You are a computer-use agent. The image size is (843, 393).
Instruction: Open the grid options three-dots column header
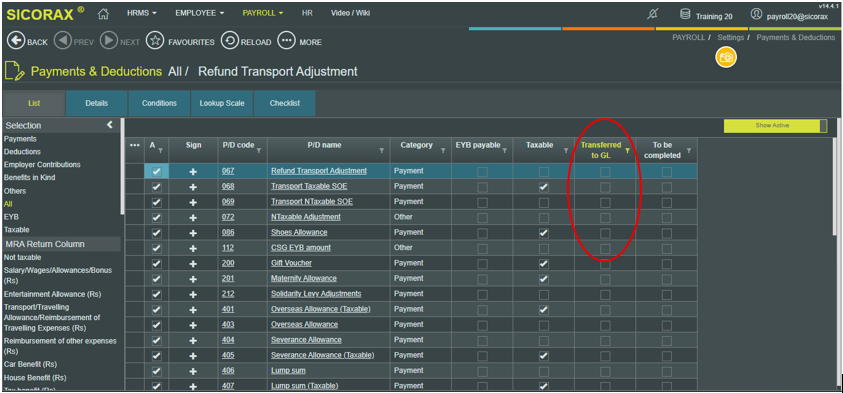134,145
